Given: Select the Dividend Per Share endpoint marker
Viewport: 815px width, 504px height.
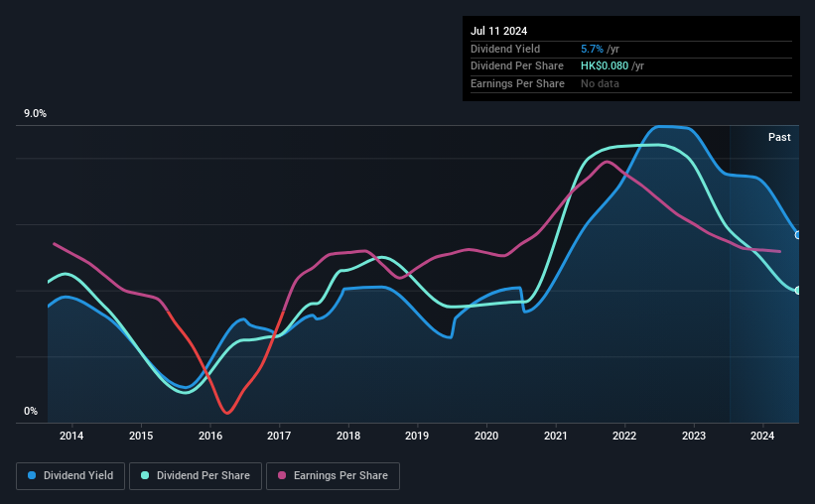Looking at the screenshot, I should [798, 291].
